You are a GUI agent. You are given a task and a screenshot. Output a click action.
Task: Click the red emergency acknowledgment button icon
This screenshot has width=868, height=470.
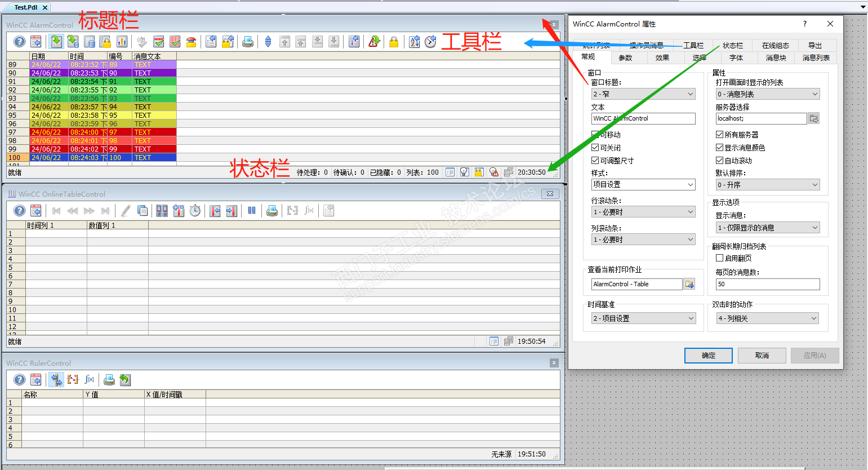[x=192, y=42]
